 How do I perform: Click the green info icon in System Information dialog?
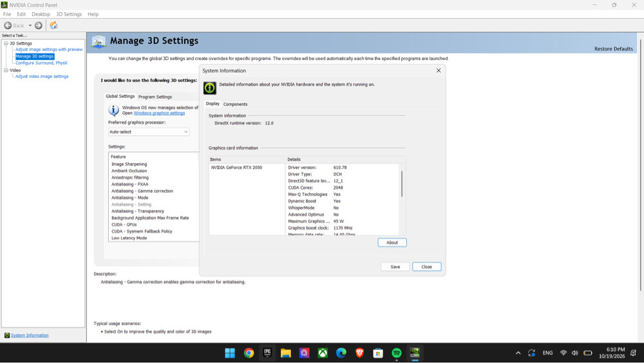[210, 88]
